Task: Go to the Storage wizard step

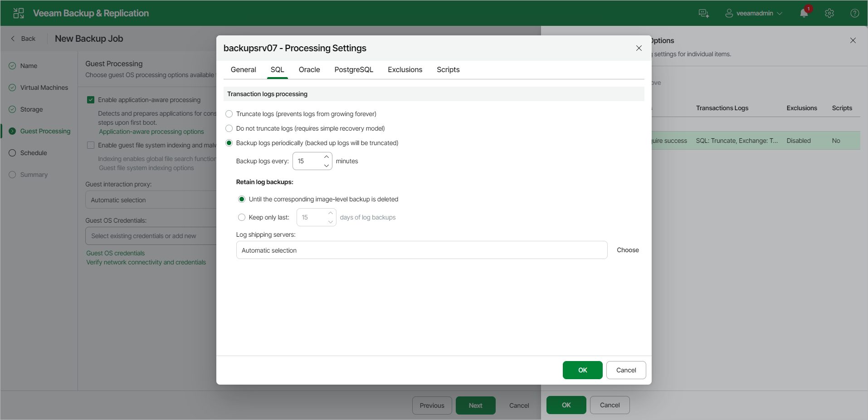Action: point(31,109)
